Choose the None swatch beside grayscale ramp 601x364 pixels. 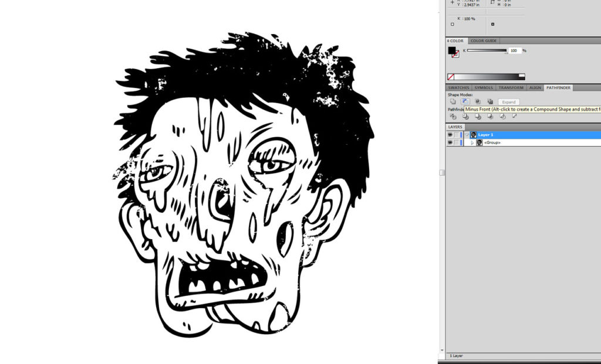[x=451, y=77]
